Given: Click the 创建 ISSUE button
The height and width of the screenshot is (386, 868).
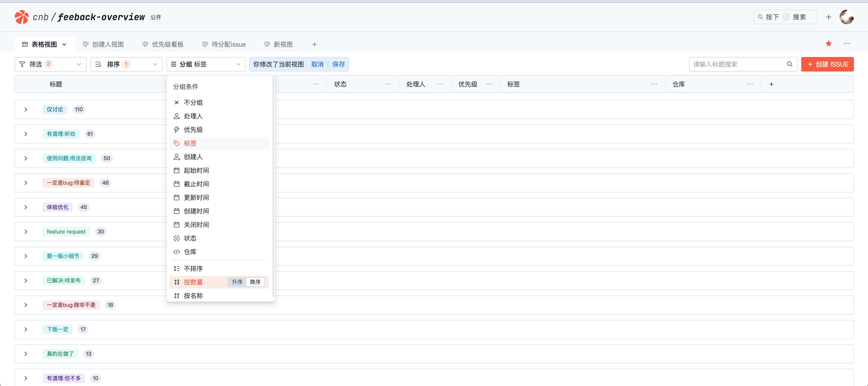Looking at the screenshot, I should pos(827,64).
